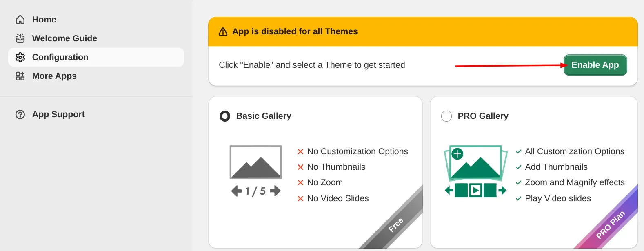Click the plus icon on PRO Gallery image preview

click(x=457, y=154)
